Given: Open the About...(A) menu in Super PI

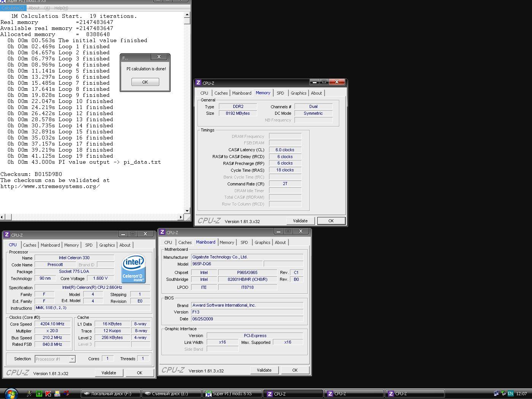Looking at the screenshot, I should coord(39,8).
